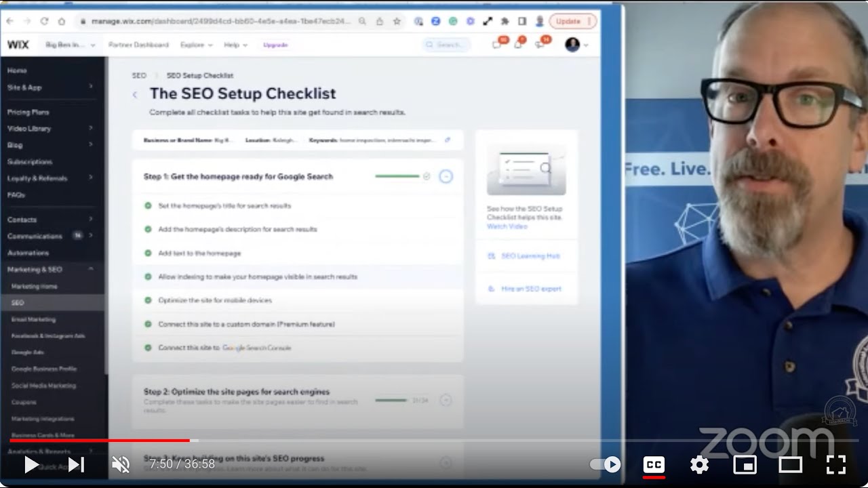
Task: Click checkmark for Optimize for mobile devices
Action: pyautogui.click(x=148, y=300)
